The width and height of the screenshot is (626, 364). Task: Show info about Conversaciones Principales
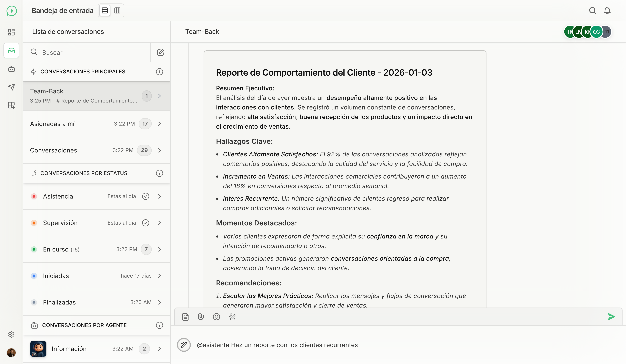tap(160, 72)
